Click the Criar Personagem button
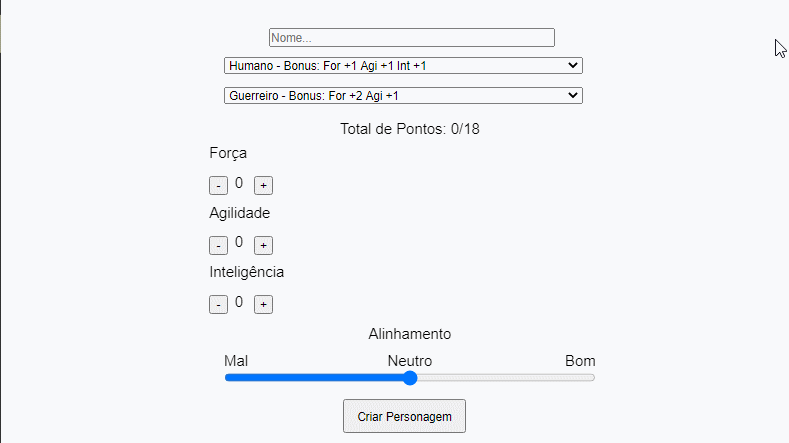Image resolution: width=789 pixels, height=443 pixels. pyautogui.click(x=404, y=415)
